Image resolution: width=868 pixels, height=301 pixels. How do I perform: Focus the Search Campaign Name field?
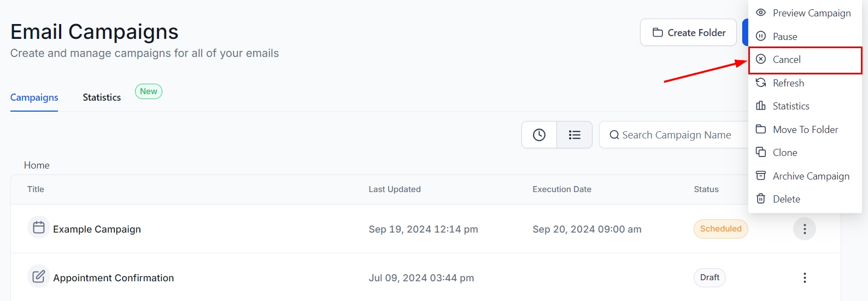676,135
